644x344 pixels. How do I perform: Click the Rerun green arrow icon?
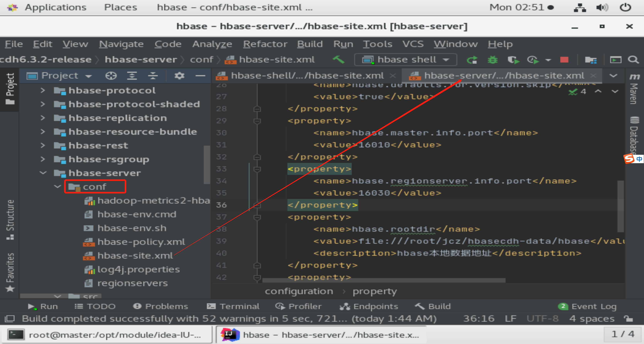point(472,60)
